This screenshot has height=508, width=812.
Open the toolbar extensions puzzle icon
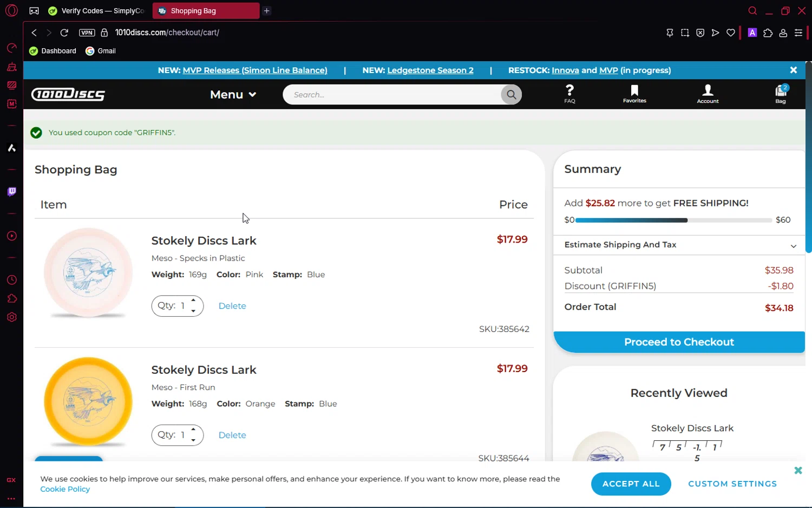point(768,32)
